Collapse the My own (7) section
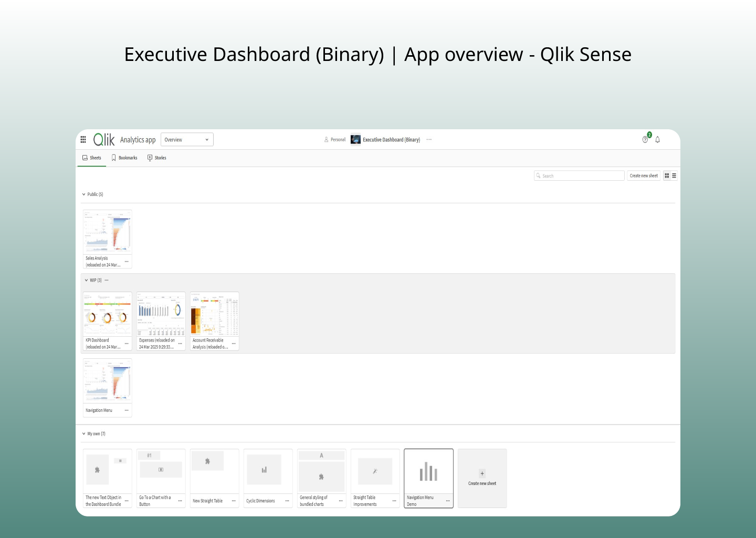The image size is (756, 538). 83,434
